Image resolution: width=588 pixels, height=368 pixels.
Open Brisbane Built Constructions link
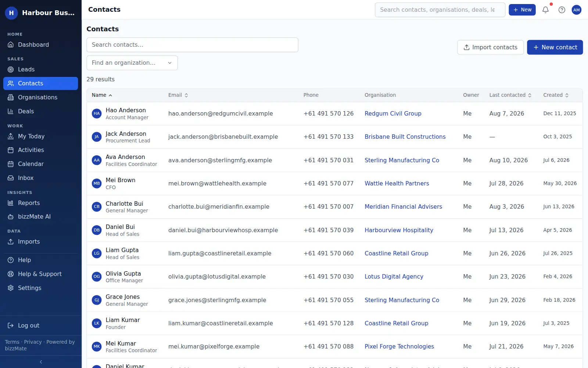click(405, 137)
